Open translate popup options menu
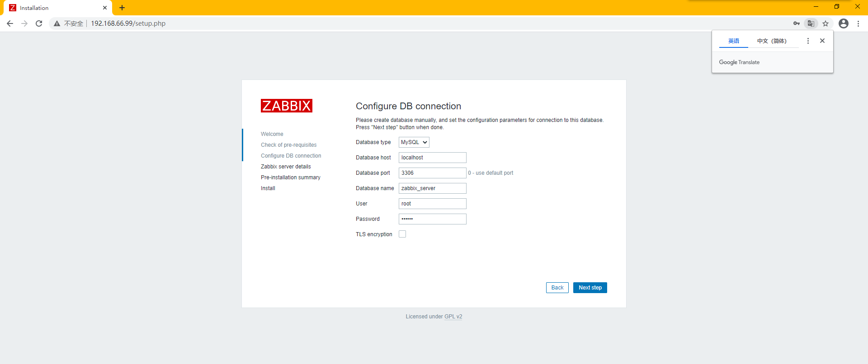Viewport: 868px width, 364px height. (x=808, y=41)
